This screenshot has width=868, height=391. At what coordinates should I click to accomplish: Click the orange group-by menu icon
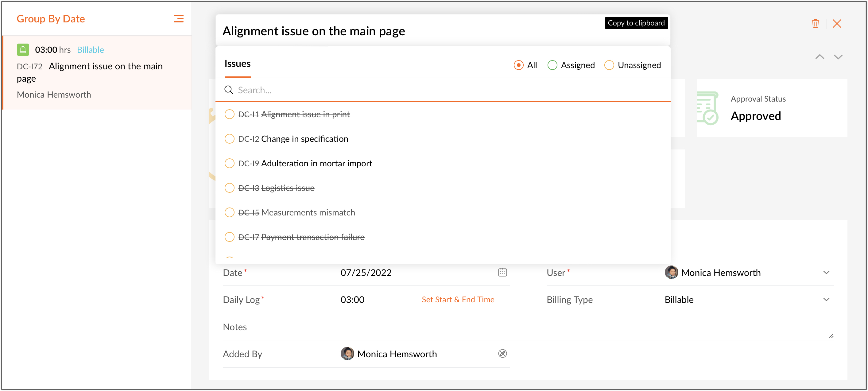click(x=178, y=19)
